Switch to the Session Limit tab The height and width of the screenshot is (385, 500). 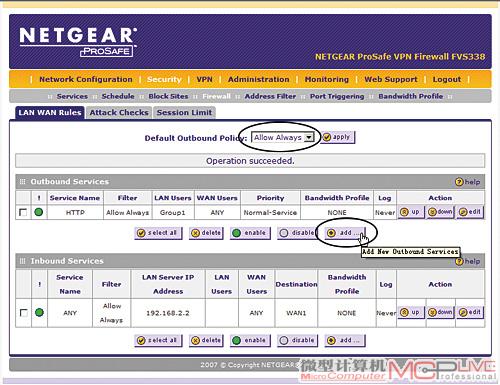[x=184, y=113]
